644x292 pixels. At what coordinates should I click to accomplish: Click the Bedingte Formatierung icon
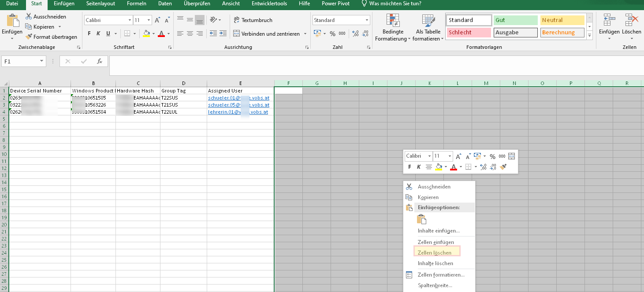click(x=392, y=21)
